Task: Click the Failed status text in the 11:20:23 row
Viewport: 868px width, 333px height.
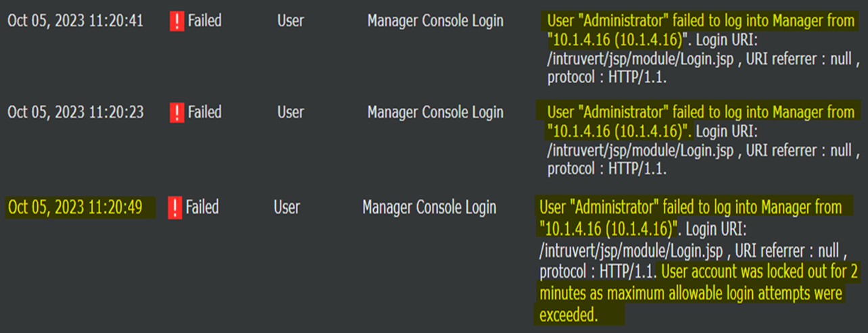Action: click(204, 112)
